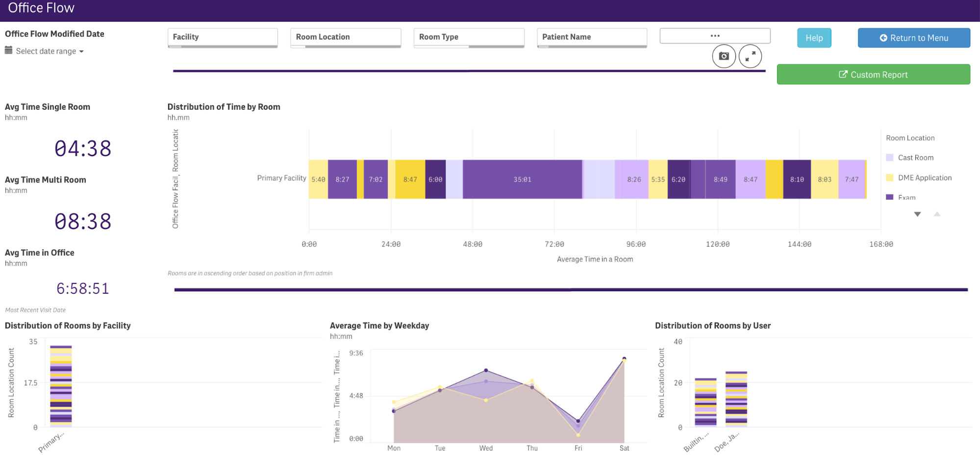Click the Primary Facility row label
The height and width of the screenshot is (456, 980).
pyautogui.click(x=281, y=178)
